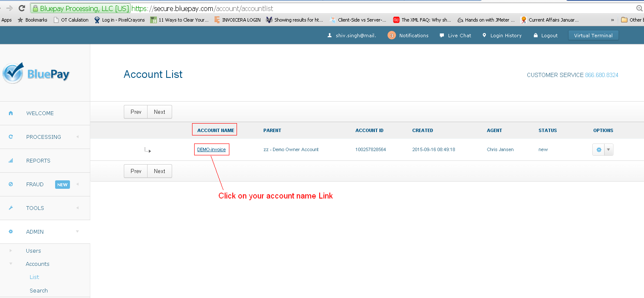
Task: Click the browser reload icon
Action: 22,8
